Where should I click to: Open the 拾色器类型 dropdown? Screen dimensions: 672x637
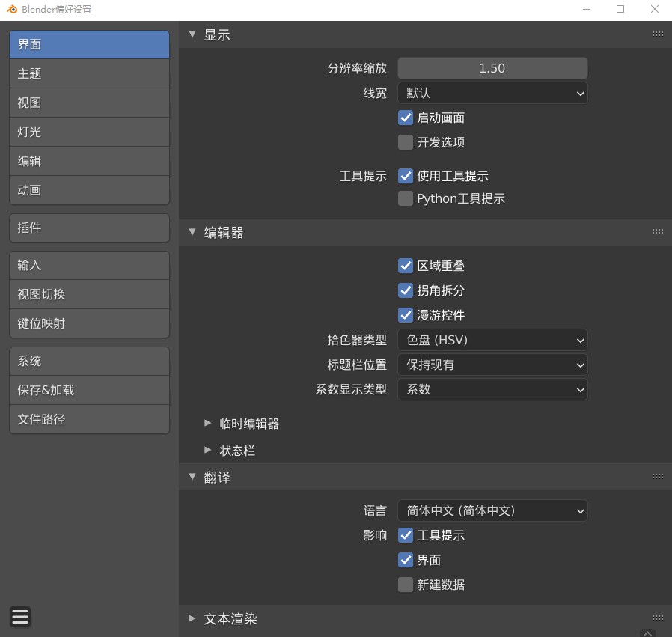492,341
